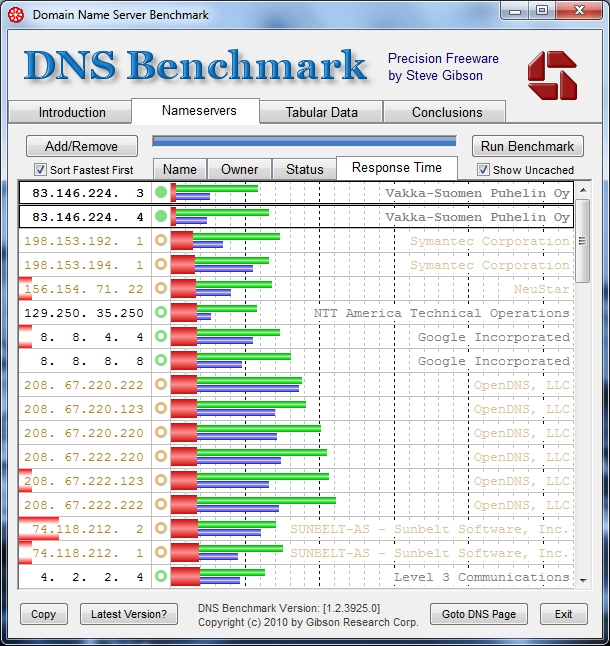
Task: Click green status dot for 83.146.224.3
Action: pos(161,193)
